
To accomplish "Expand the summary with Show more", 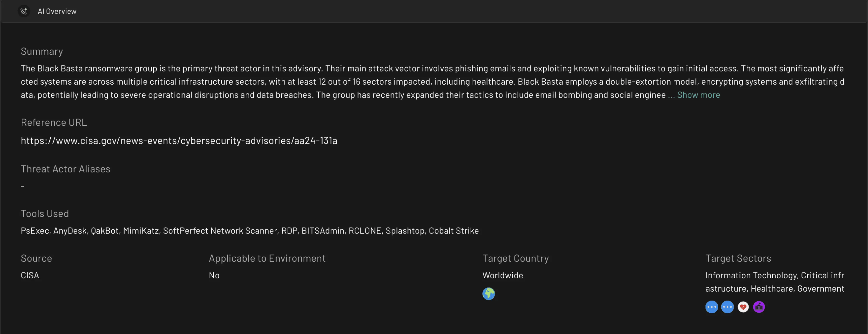I will tap(698, 95).
